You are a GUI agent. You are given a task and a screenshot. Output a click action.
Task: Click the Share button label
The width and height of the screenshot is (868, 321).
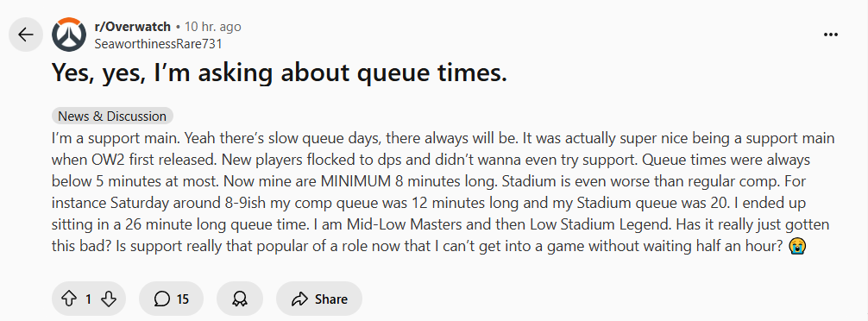331,299
